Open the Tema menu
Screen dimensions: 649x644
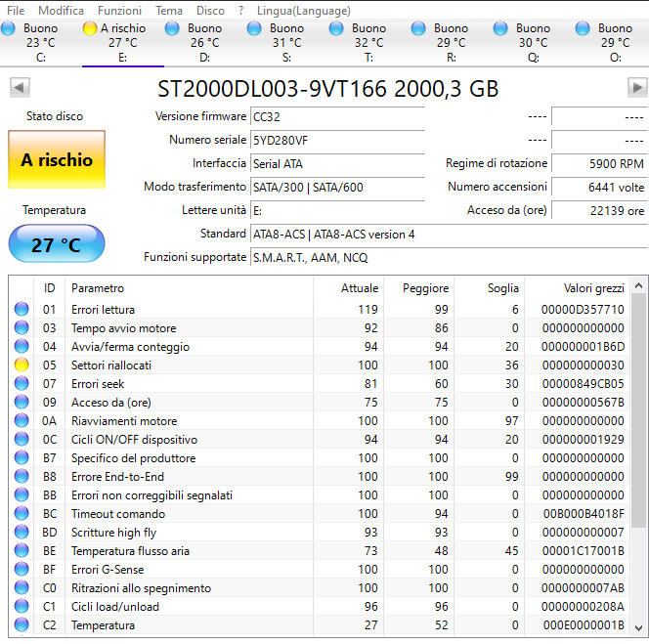point(169,10)
